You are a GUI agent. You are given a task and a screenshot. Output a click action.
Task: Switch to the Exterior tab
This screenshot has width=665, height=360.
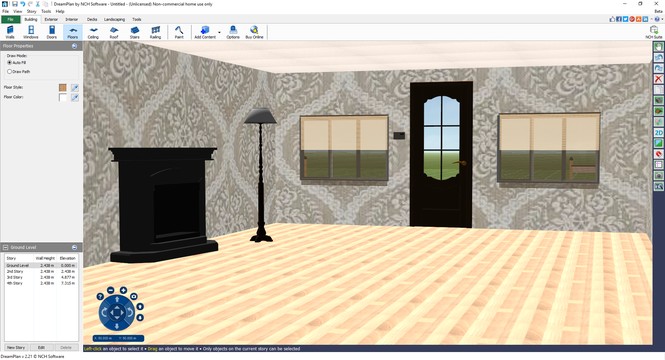coord(51,20)
